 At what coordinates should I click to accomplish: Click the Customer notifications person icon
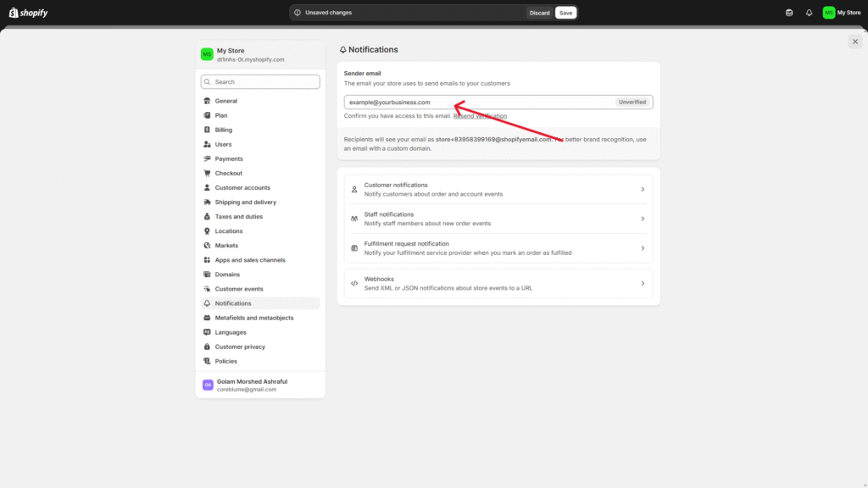[x=354, y=189]
